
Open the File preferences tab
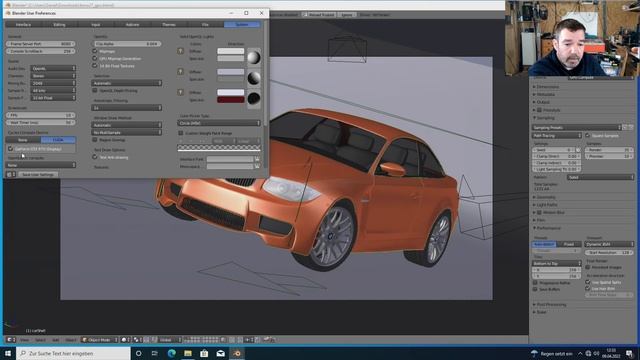pos(205,24)
